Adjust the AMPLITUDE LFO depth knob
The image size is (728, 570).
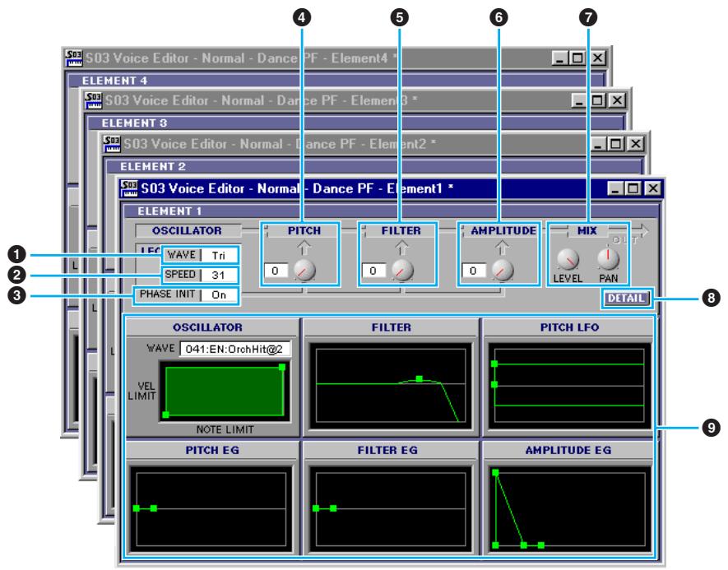(503, 270)
